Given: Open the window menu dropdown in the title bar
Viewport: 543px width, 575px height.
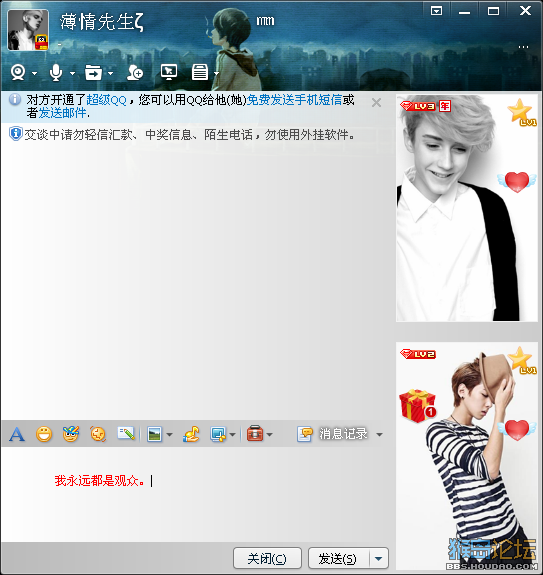Looking at the screenshot, I should (x=436, y=11).
